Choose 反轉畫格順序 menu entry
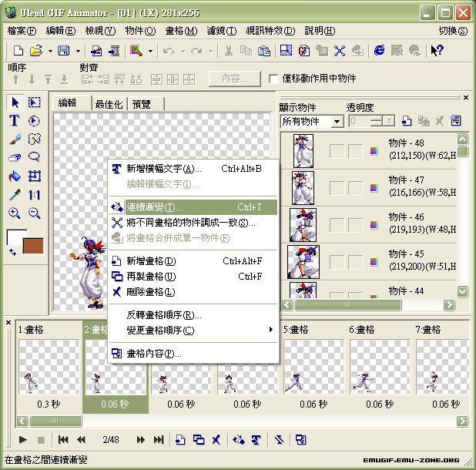 tap(193, 315)
